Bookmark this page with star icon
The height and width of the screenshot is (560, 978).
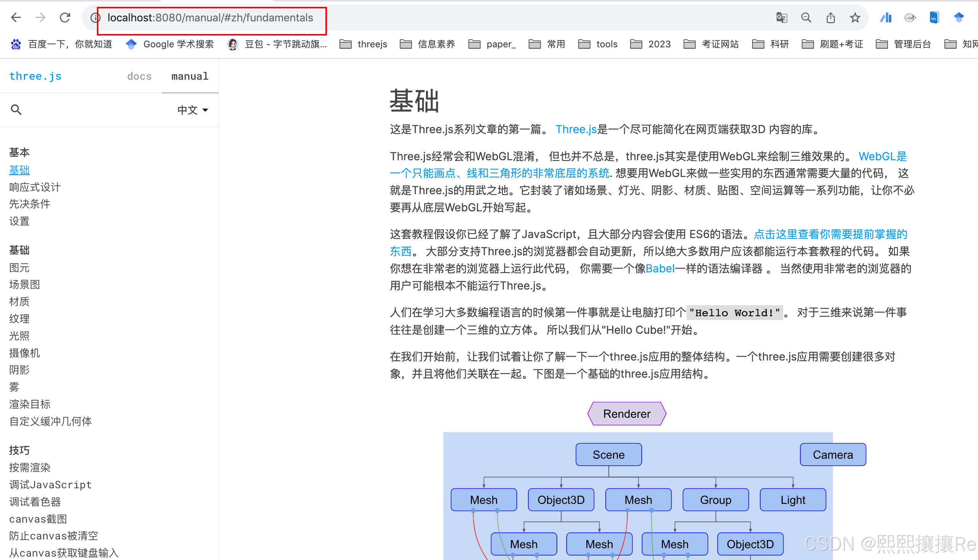click(x=854, y=18)
